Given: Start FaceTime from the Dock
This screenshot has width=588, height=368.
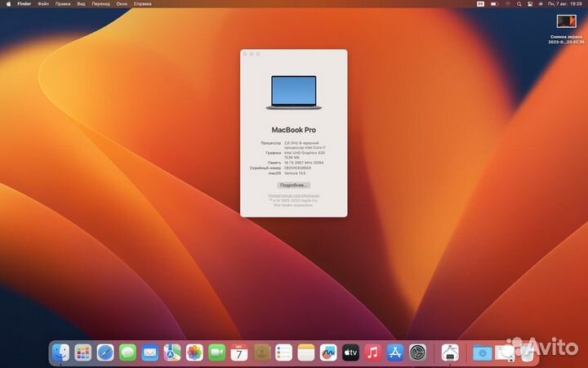Looking at the screenshot, I should point(216,353).
